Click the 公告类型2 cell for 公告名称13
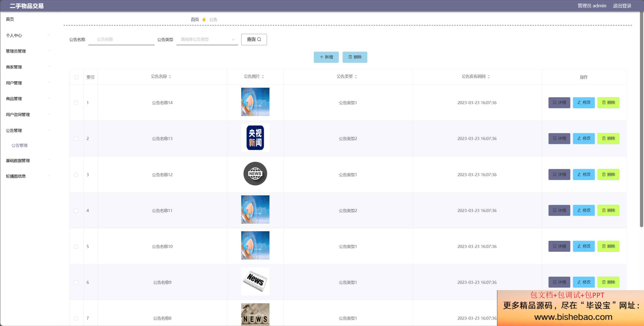The width and height of the screenshot is (644, 326). click(348, 138)
